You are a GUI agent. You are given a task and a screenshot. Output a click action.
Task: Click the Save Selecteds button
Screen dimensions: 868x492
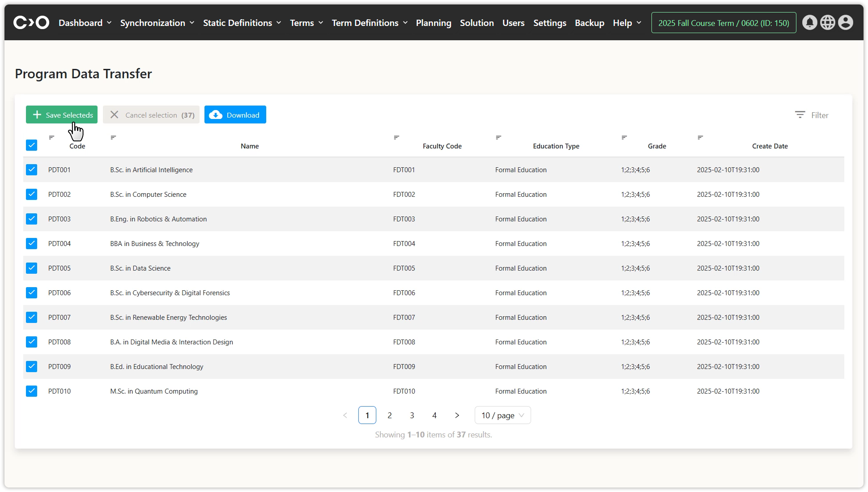tap(62, 115)
